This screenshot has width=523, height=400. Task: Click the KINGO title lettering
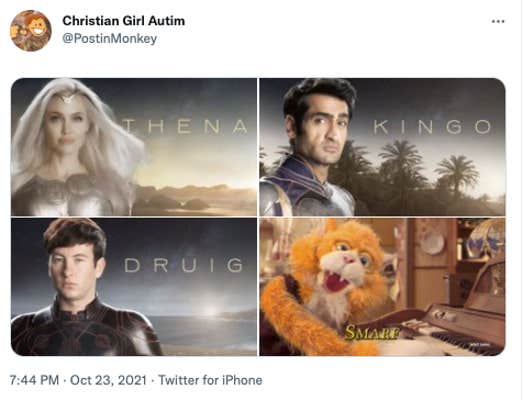pos(432,127)
